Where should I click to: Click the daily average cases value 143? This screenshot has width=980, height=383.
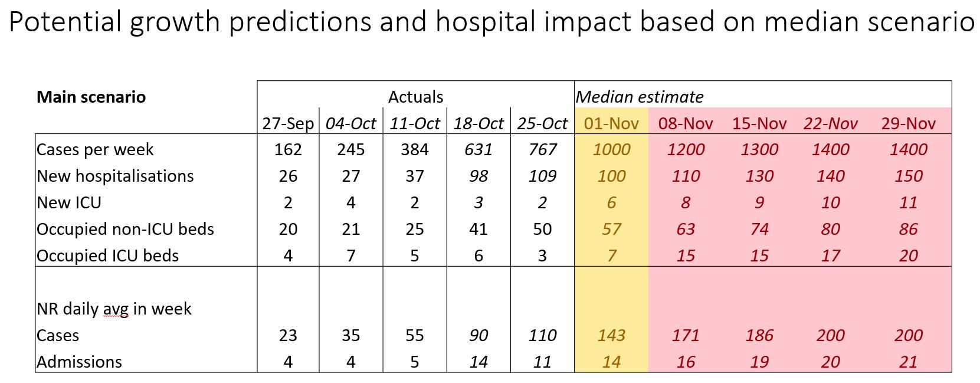(x=611, y=335)
